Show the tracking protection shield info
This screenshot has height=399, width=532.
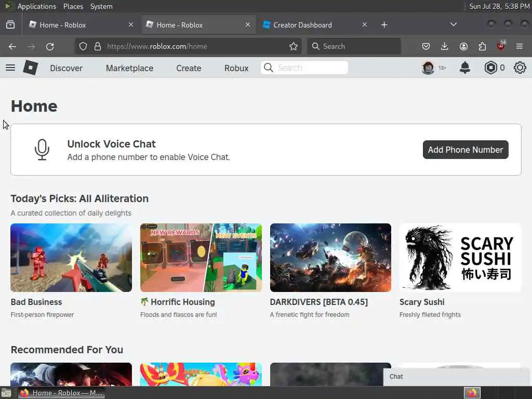point(83,46)
